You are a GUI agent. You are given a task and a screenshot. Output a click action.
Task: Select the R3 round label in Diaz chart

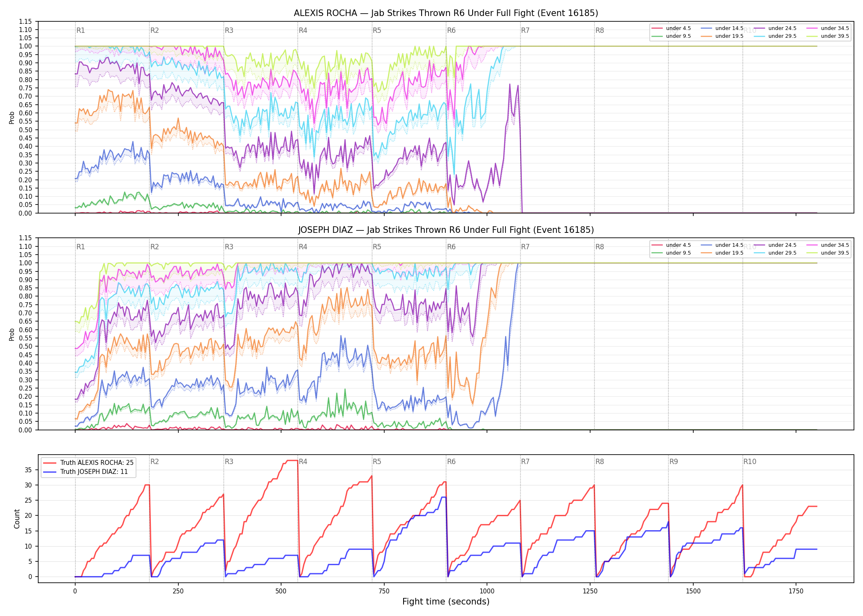tap(229, 247)
